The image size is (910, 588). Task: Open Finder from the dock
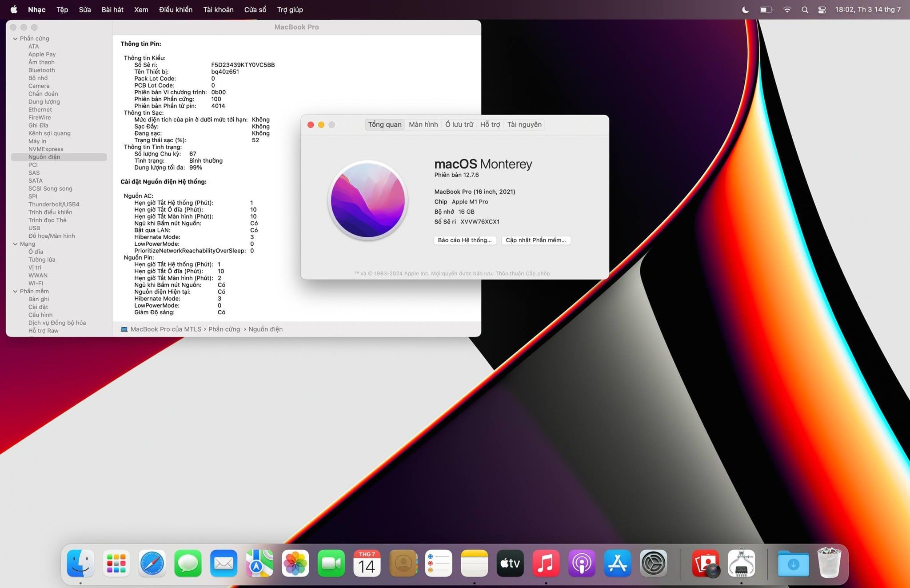(80, 563)
